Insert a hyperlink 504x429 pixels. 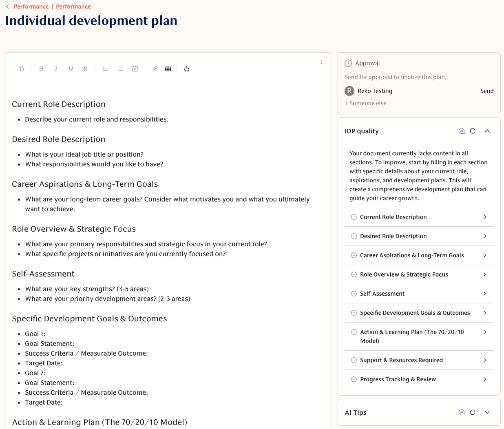(155, 69)
